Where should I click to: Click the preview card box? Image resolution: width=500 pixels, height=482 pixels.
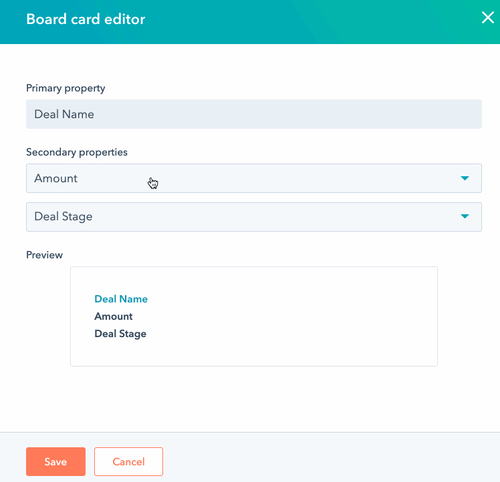pyautogui.click(x=254, y=316)
